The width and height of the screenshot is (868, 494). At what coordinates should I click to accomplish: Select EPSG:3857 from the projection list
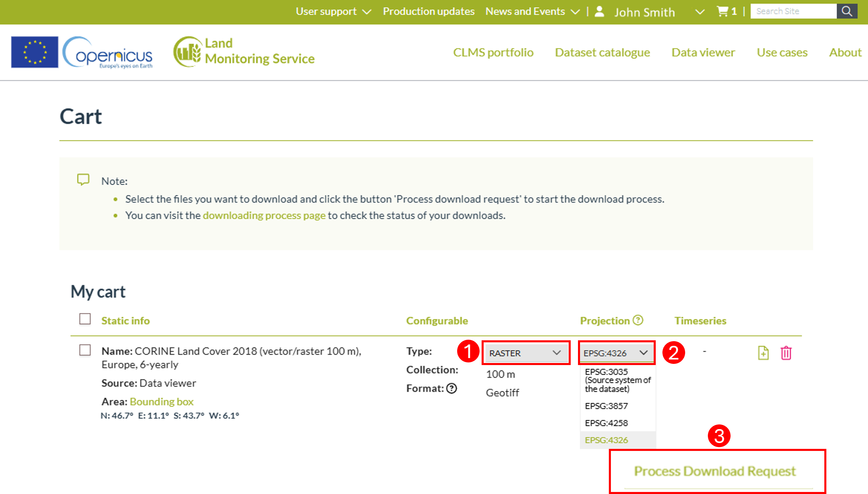[607, 406]
